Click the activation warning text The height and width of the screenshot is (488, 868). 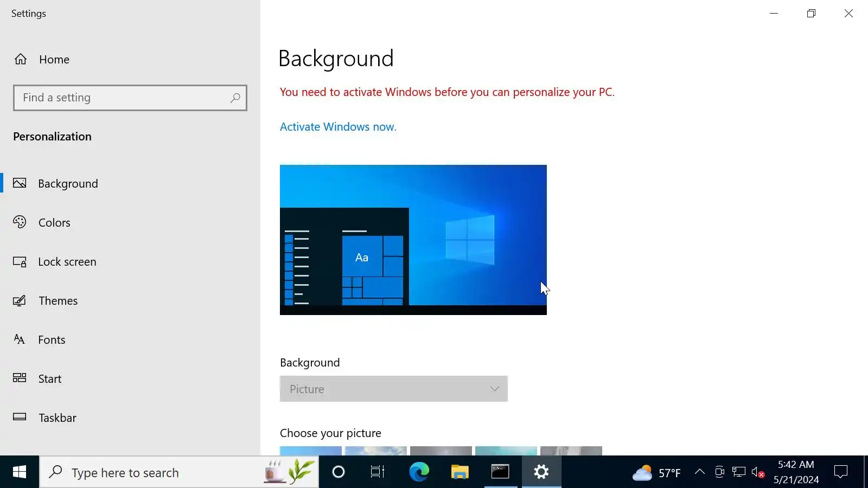click(447, 92)
